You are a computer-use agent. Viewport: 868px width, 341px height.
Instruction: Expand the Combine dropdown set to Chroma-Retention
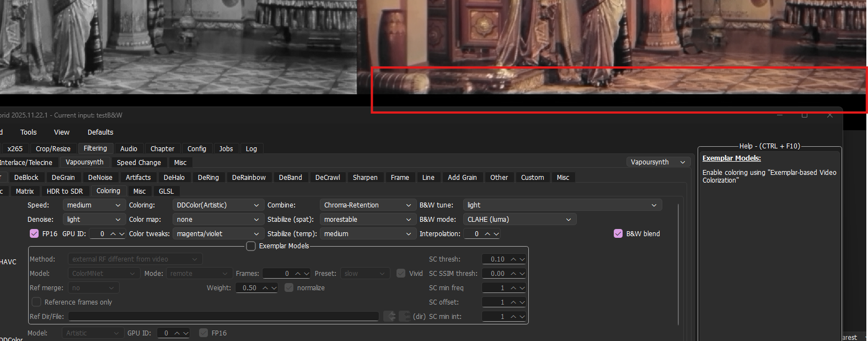pos(367,205)
